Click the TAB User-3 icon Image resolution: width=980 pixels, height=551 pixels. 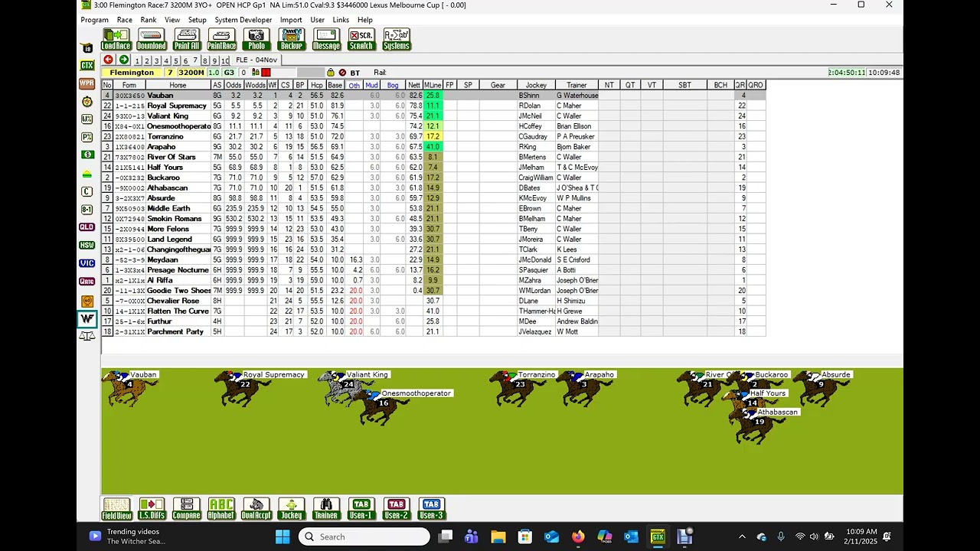tap(431, 509)
